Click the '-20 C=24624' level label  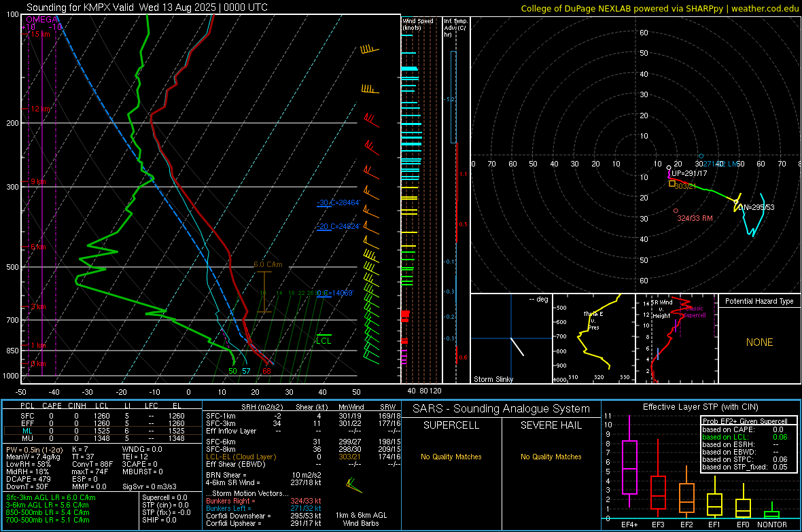[x=338, y=226]
